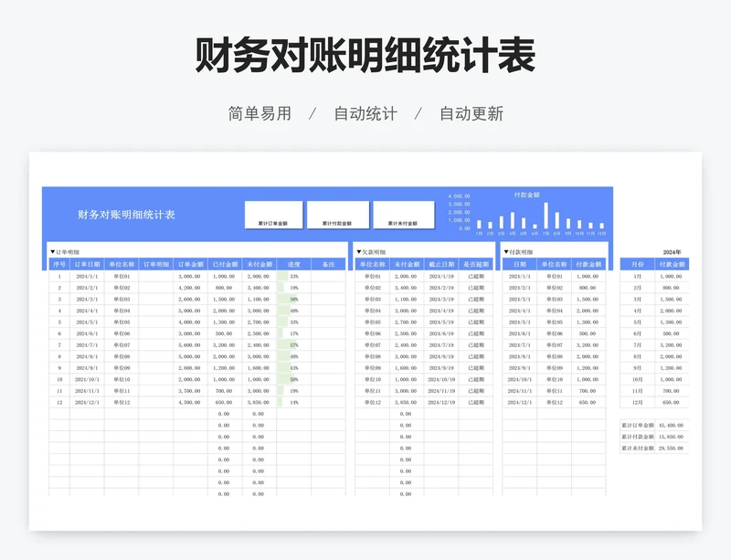731x560 pixels.
Task: Select the total value 15,850.00
Action: [x=672, y=437]
